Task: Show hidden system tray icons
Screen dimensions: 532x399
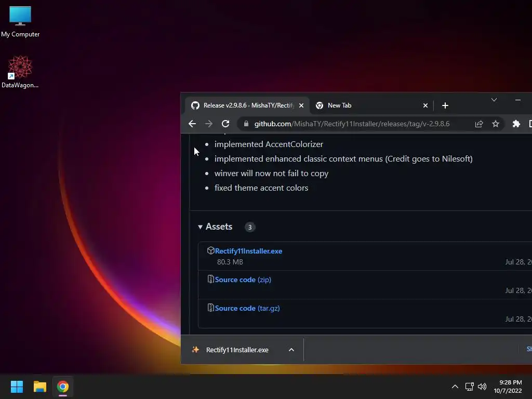Action: [455, 387]
